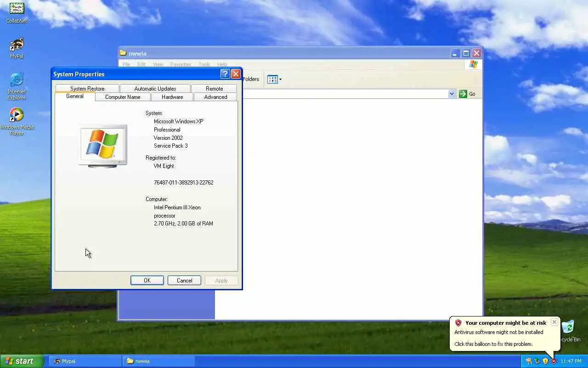Screen dimensions: 588x368
Task: Expand the address bar dropdown in nwwia window
Action: [x=452, y=94]
